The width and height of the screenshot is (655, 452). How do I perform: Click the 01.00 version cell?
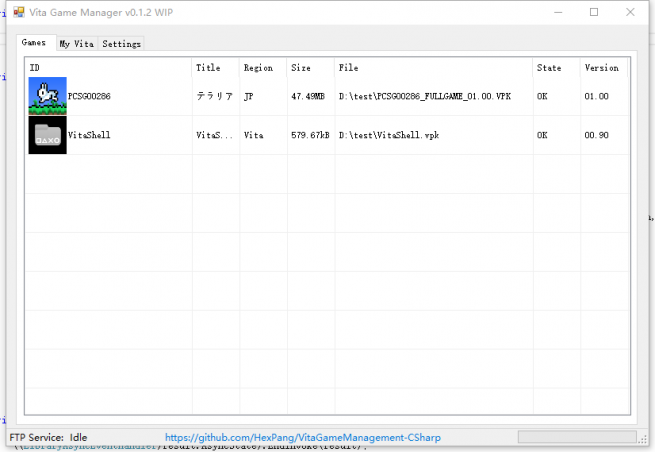[597, 96]
